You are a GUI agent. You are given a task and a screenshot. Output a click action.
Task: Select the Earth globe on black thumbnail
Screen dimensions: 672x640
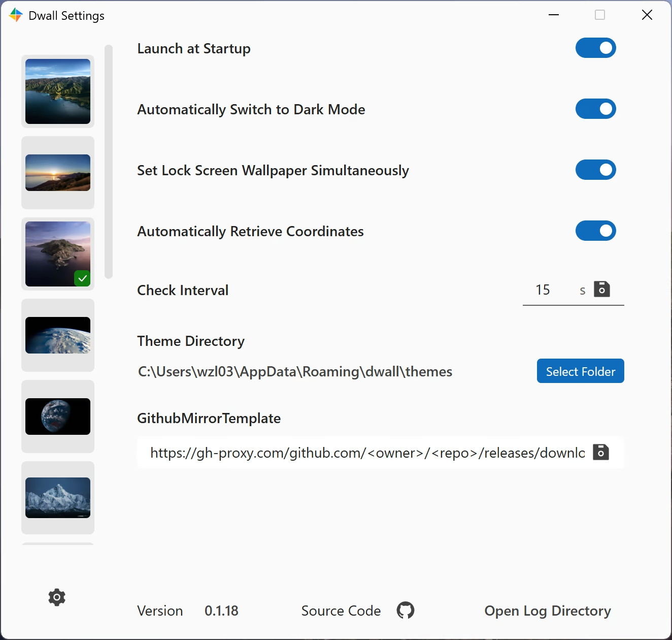point(58,417)
